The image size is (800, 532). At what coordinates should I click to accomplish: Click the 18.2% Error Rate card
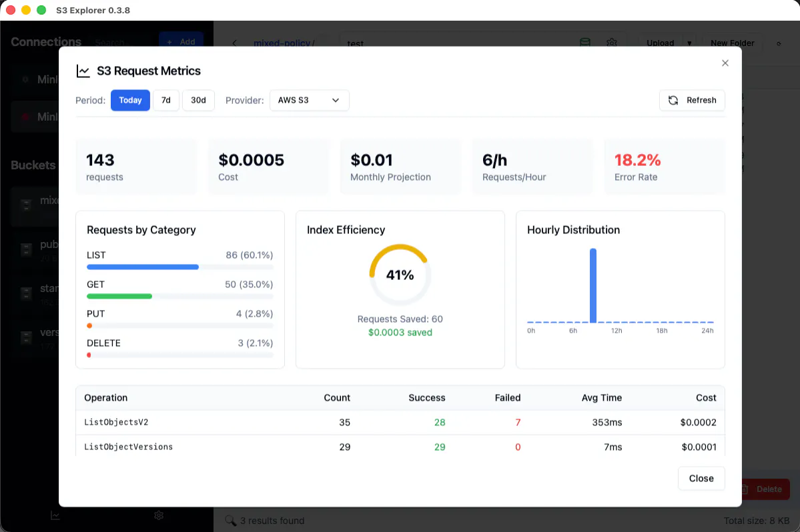click(x=665, y=167)
